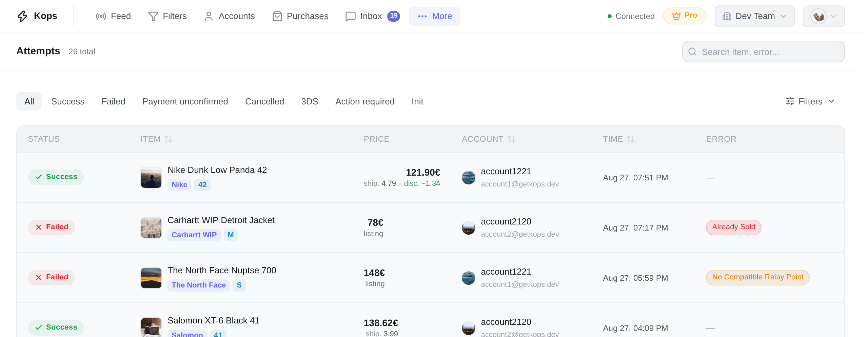The image size is (868, 337).
Task: Open the Dev Team switcher dropdown
Action: point(754,16)
